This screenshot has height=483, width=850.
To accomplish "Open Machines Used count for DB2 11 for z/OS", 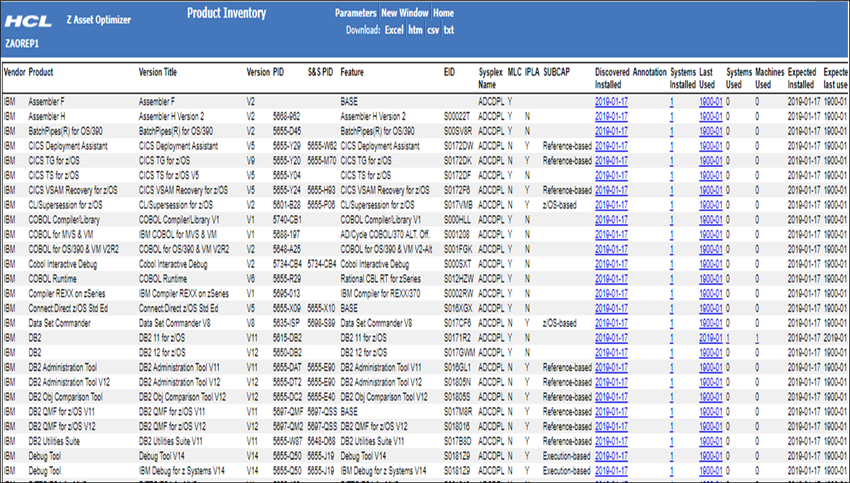I will pos(757,338).
